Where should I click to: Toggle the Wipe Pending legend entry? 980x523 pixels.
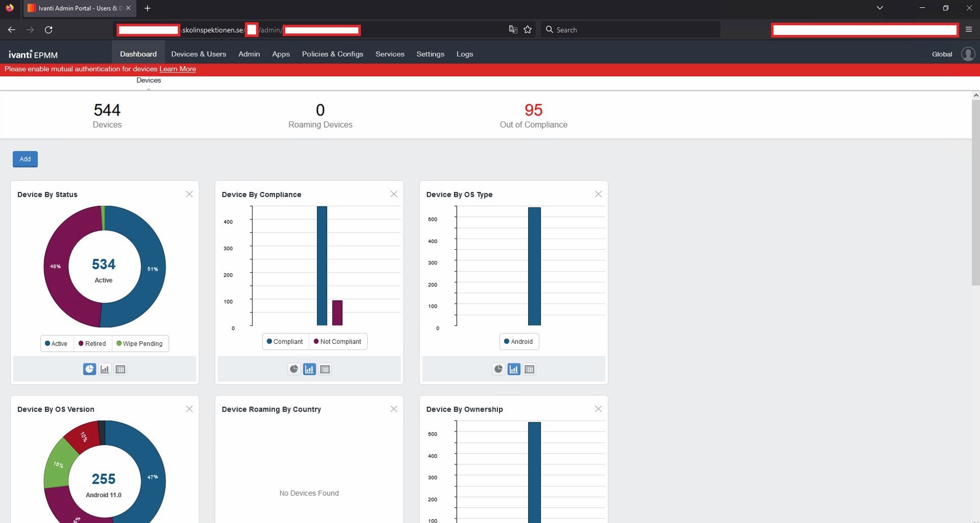[x=139, y=343]
